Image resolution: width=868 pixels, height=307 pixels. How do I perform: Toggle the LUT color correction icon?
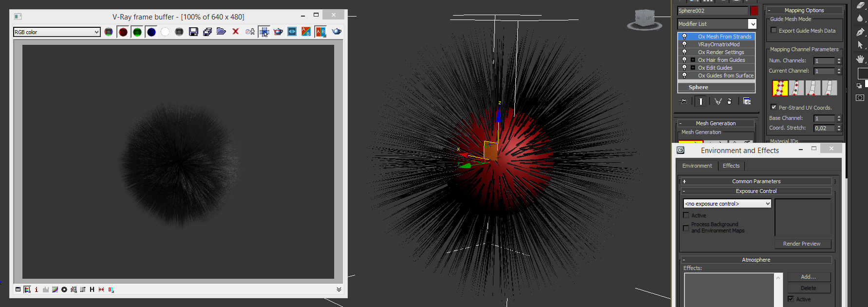(83, 289)
